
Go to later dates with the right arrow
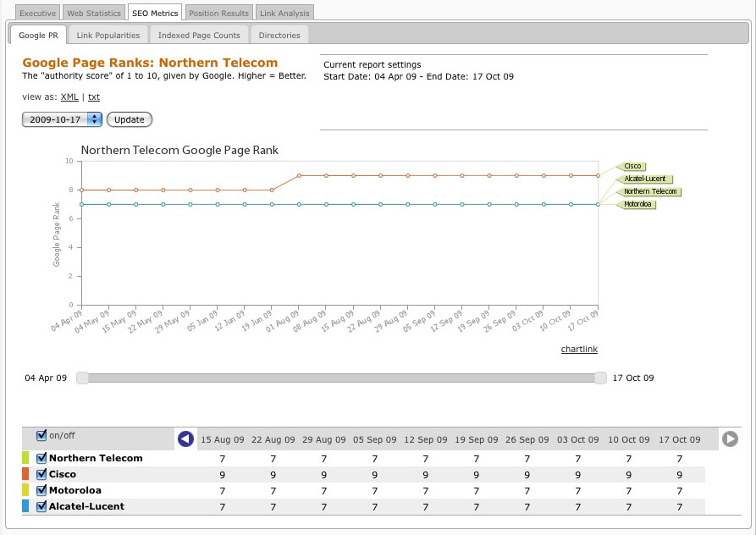click(730, 438)
